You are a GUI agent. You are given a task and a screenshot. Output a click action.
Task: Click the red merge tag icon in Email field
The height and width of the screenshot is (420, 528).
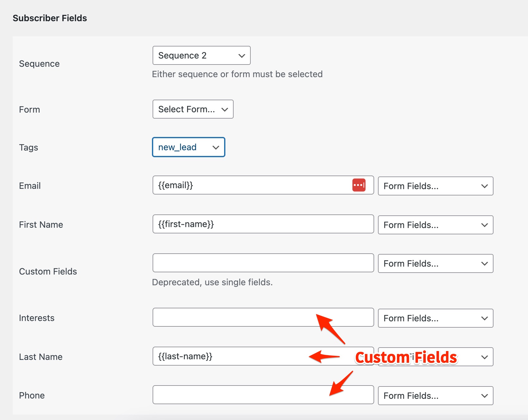[x=359, y=185]
